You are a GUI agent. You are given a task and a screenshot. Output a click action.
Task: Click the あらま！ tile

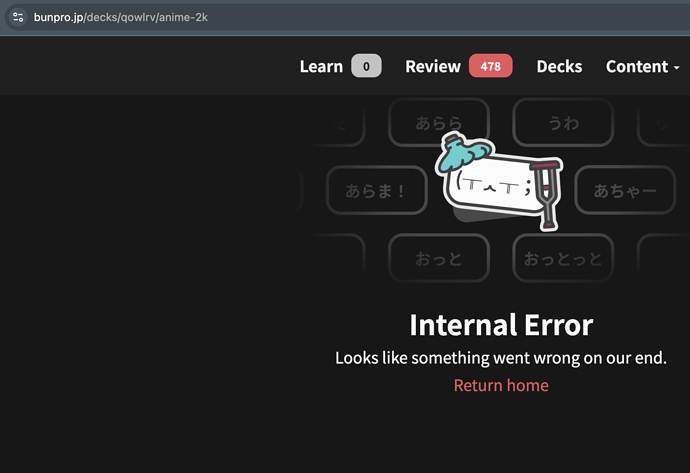(376, 190)
